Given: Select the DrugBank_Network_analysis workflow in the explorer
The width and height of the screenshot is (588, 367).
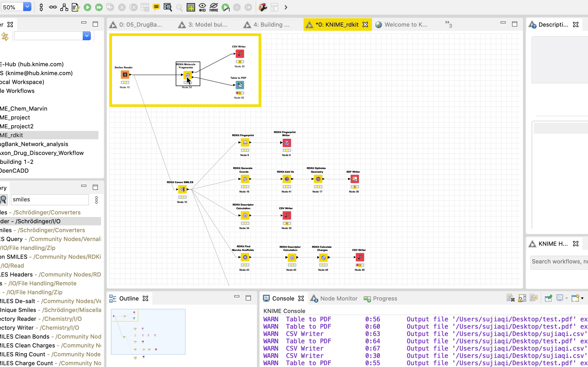Looking at the screenshot, I should (34, 144).
